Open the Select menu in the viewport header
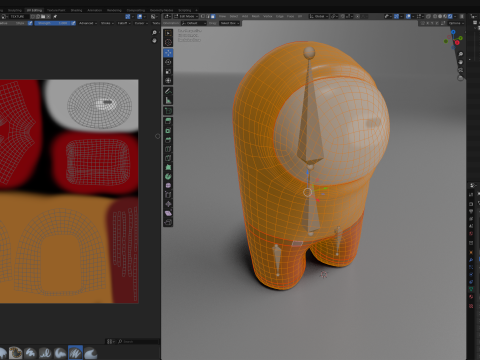The image size is (480, 360). [234, 16]
